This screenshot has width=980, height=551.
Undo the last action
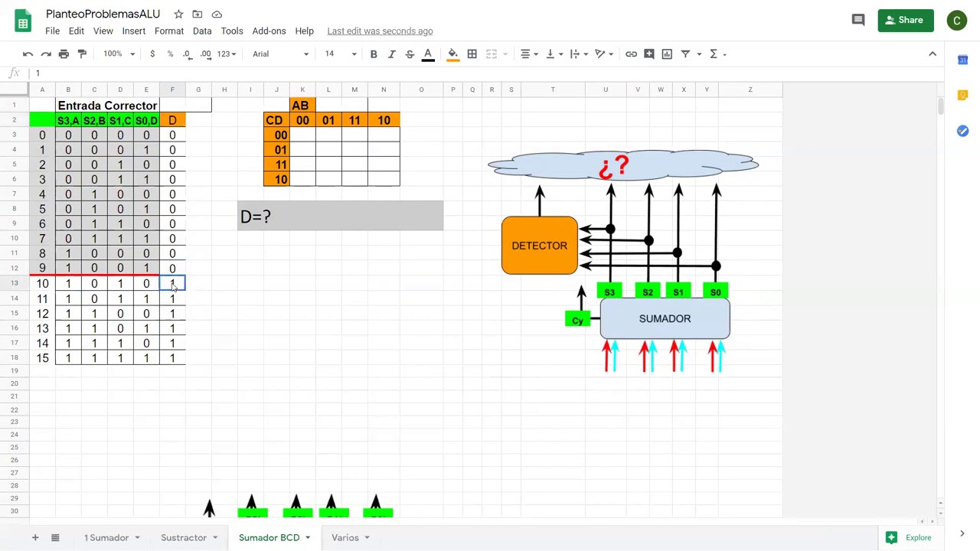pyautogui.click(x=28, y=54)
